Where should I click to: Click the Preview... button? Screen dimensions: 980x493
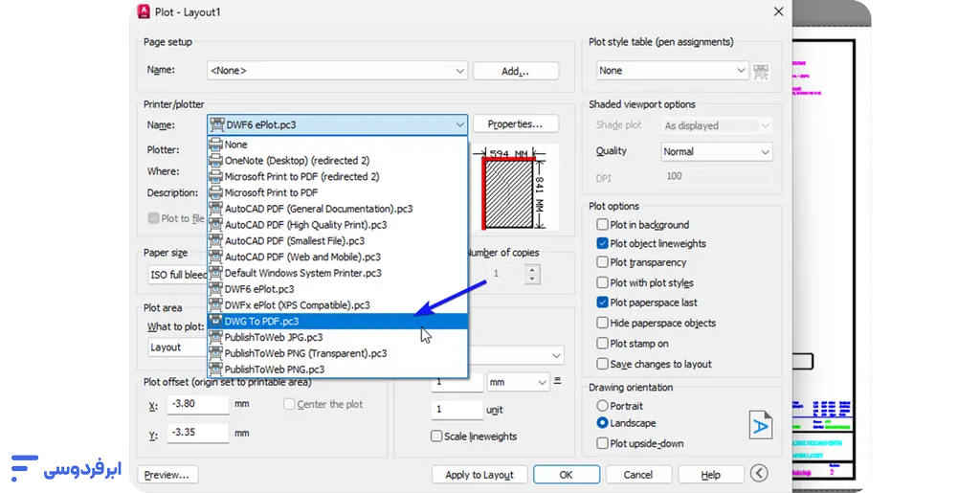167,475
